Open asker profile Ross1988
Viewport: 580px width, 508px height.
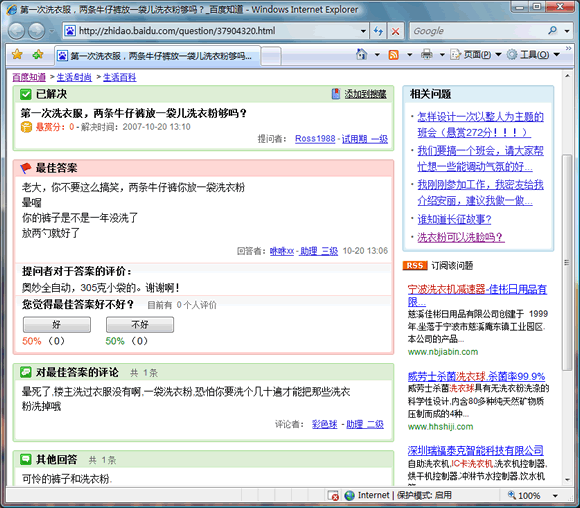pyautogui.click(x=315, y=139)
